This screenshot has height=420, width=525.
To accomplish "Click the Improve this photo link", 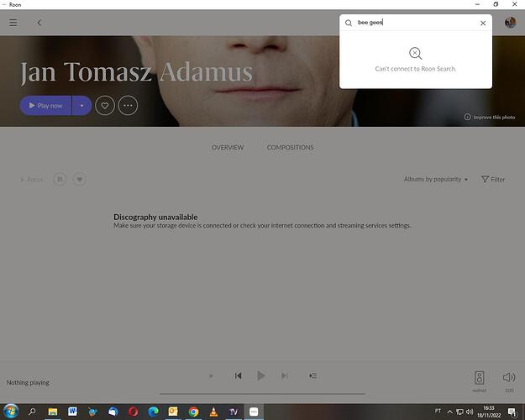I will click(x=490, y=118).
